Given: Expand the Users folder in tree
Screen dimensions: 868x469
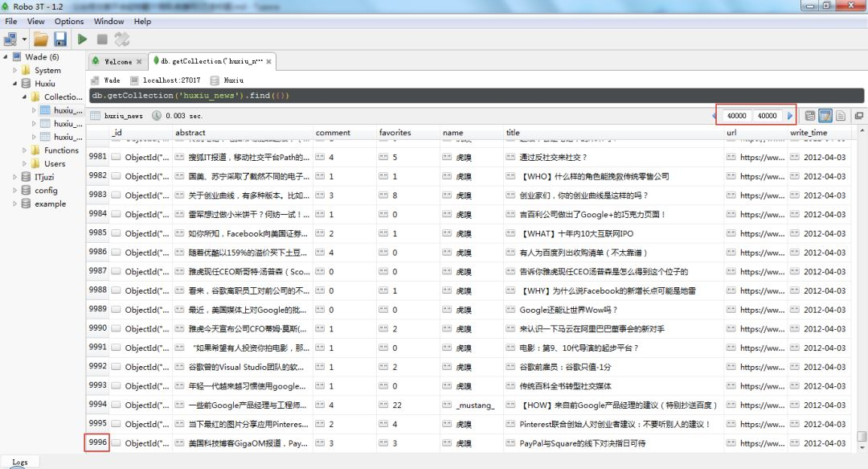Looking at the screenshot, I should pos(24,163).
